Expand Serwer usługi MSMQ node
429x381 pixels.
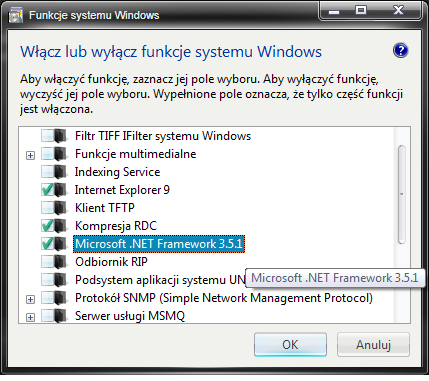[30, 317]
